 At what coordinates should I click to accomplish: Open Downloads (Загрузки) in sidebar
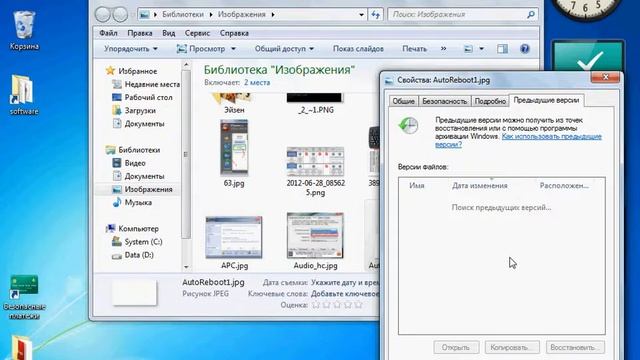pyautogui.click(x=134, y=110)
